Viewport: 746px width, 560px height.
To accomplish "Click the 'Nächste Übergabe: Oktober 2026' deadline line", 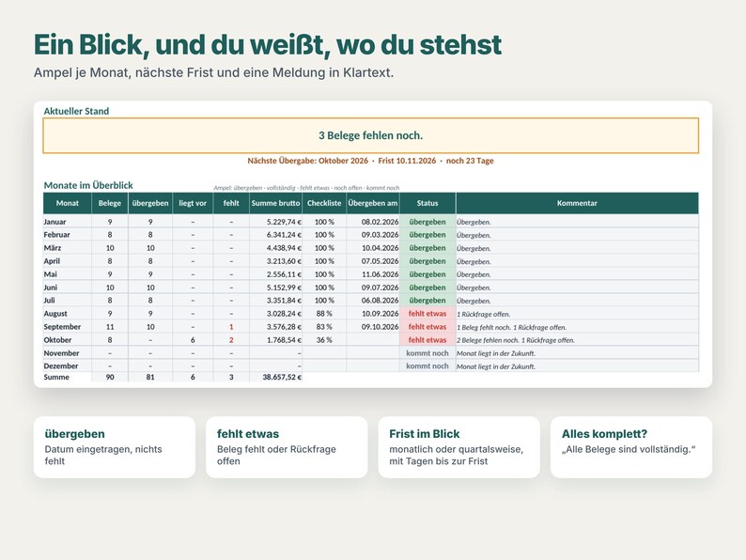I will tap(370, 161).
